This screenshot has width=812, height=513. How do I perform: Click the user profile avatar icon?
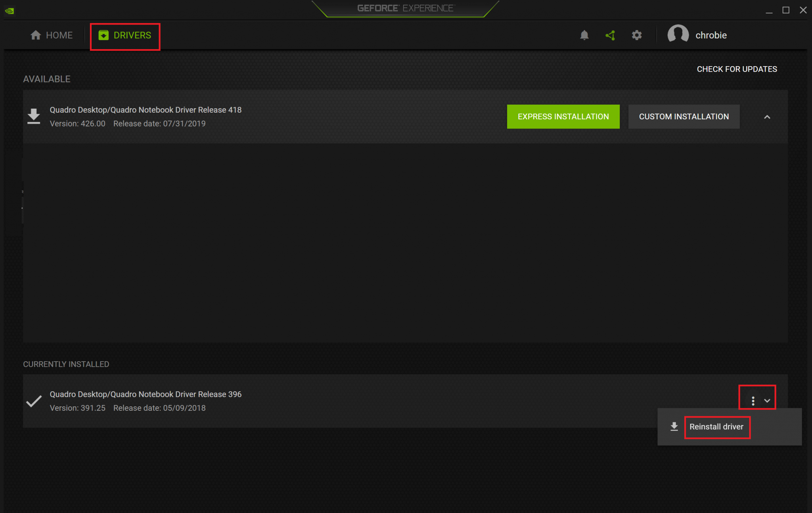pos(675,34)
